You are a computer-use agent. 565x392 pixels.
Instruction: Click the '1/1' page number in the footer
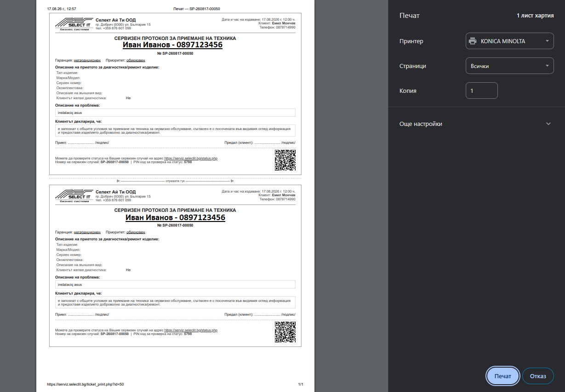[301, 384]
